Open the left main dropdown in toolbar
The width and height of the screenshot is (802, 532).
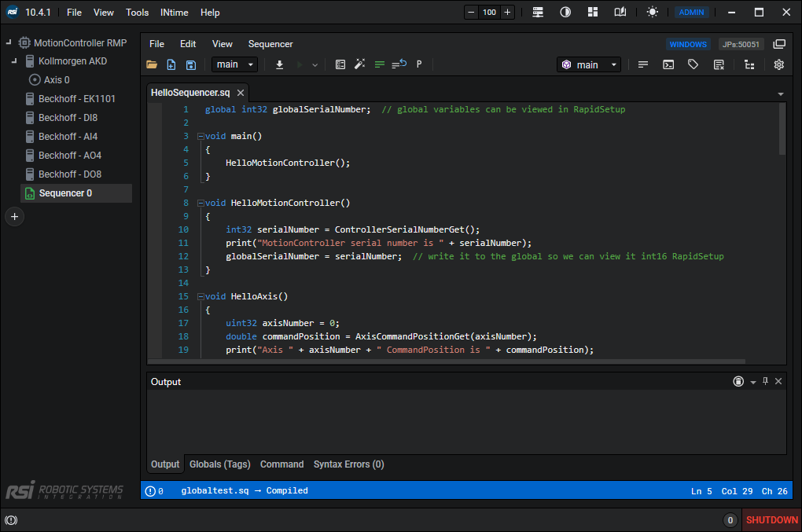tap(235, 64)
